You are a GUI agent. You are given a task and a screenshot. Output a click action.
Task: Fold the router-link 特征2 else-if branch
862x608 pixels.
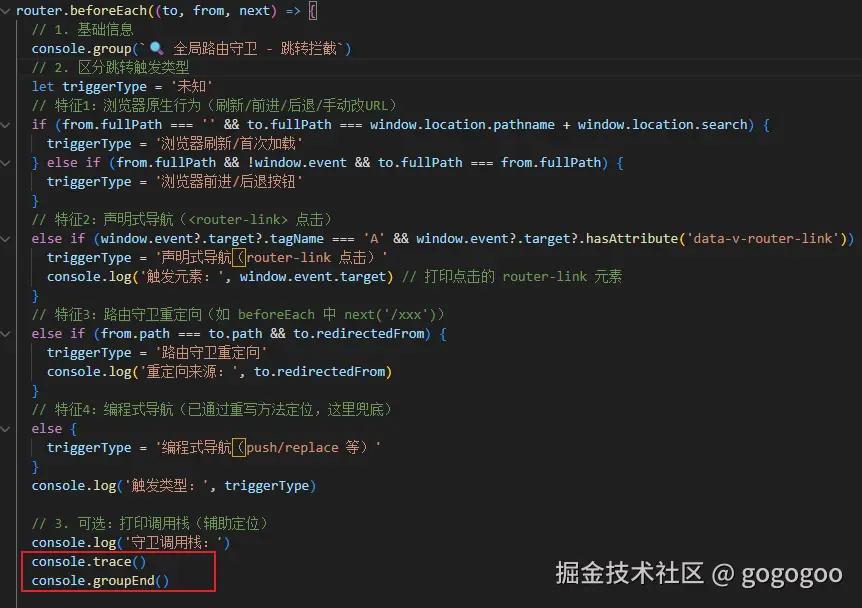coord(7,238)
